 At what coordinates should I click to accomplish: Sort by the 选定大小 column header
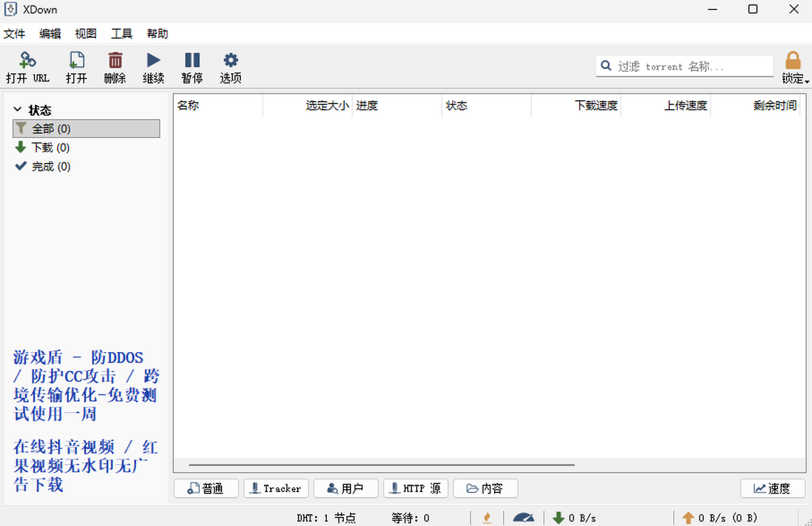tap(307, 106)
